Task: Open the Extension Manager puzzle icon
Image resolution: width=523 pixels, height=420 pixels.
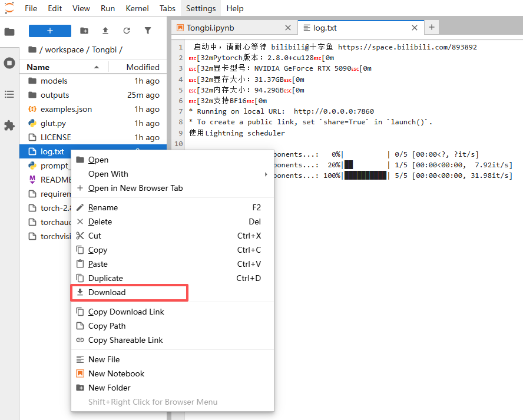Action: tap(9, 125)
